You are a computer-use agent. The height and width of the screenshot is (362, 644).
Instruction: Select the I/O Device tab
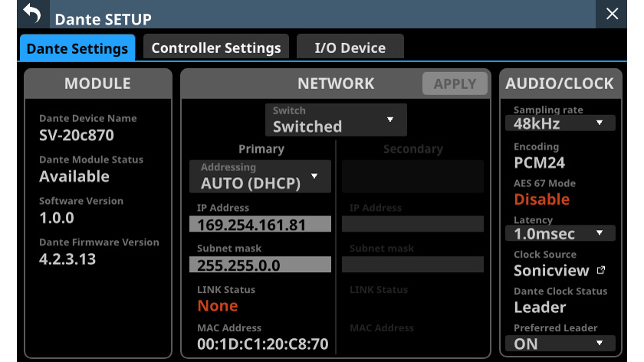click(x=350, y=48)
